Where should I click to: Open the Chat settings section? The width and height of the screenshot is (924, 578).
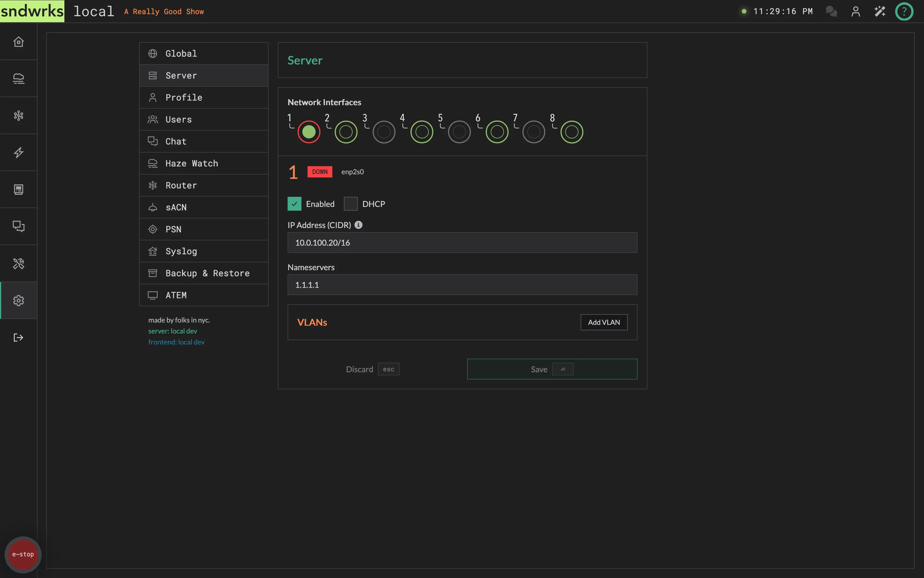point(204,141)
